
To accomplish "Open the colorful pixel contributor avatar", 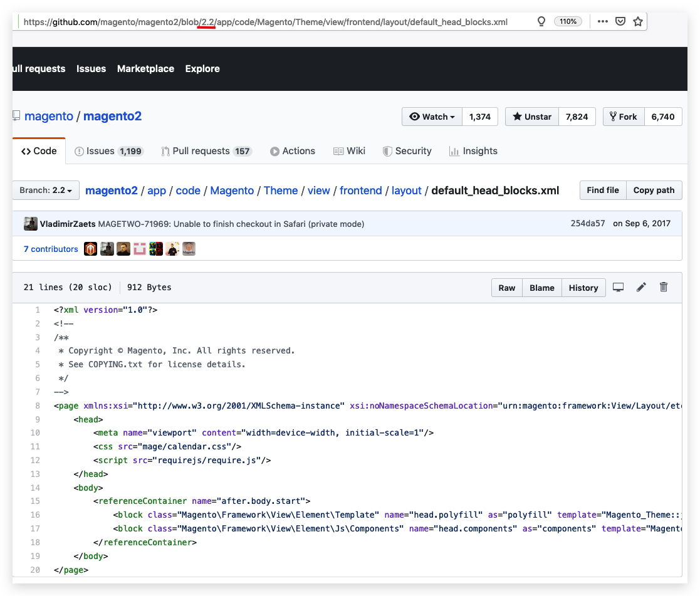I will 156,249.
